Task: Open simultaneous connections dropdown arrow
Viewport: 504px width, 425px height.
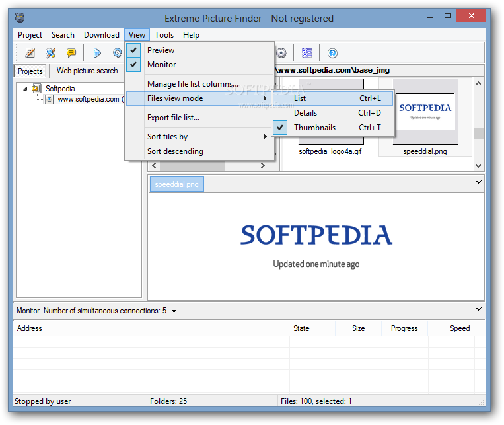Action: click(174, 311)
